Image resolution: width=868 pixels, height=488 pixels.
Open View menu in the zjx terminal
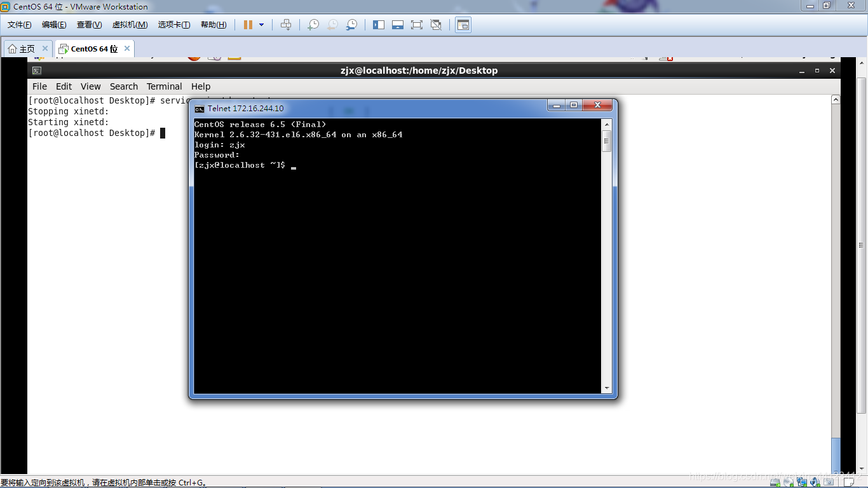(x=90, y=86)
